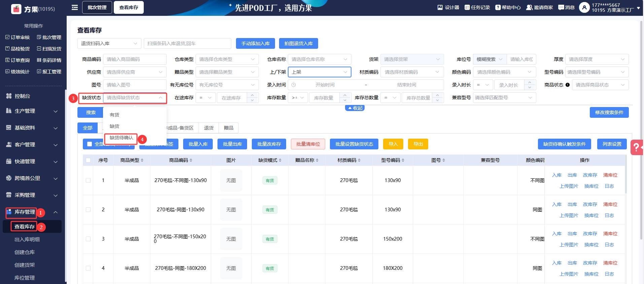Expand 生产管理 menu
This screenshot has height=284, width=644.
(x=32, y=111)
